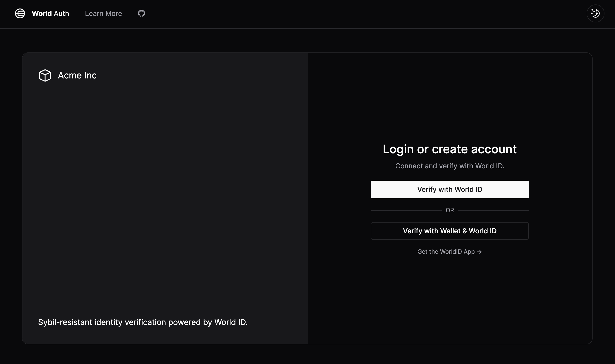
Task: Click the Sybil-resistant identity verification tagline
Action: pyautogui.click(x=143, y=322)
